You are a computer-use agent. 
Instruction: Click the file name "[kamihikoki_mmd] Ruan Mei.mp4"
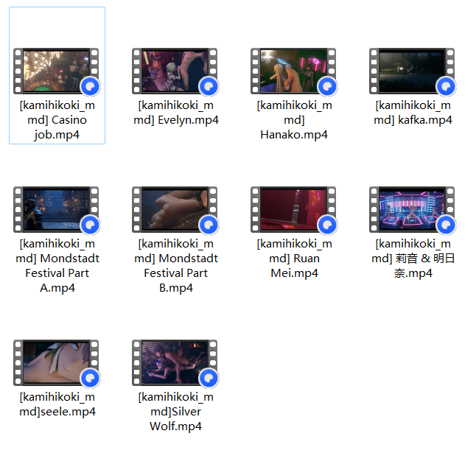294,259
